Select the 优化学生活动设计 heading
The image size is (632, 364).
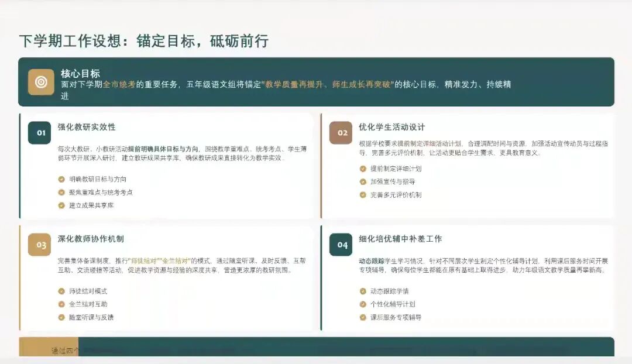(391, 127)
